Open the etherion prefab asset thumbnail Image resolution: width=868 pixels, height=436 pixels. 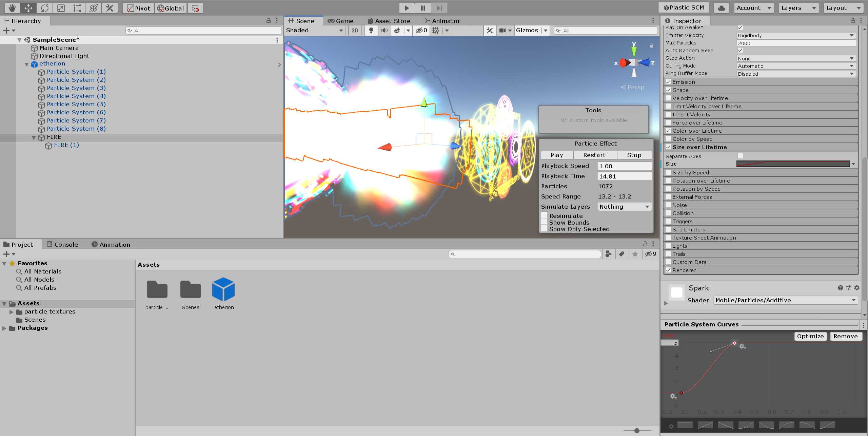(x=223, y=289)
